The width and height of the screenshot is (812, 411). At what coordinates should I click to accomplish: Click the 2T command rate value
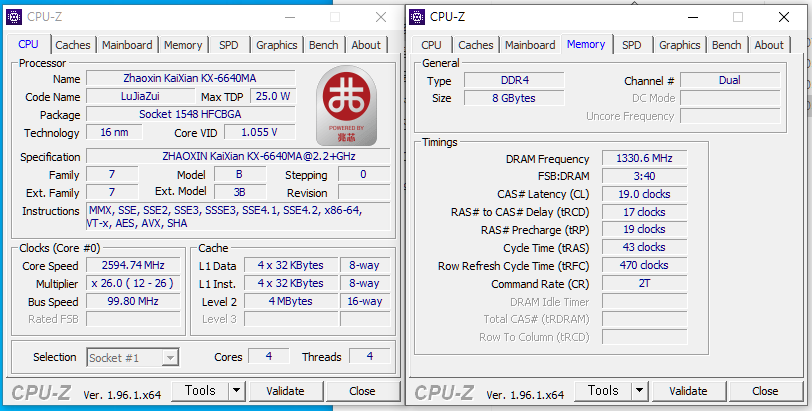pyautogui.click(x=645, y=283)
